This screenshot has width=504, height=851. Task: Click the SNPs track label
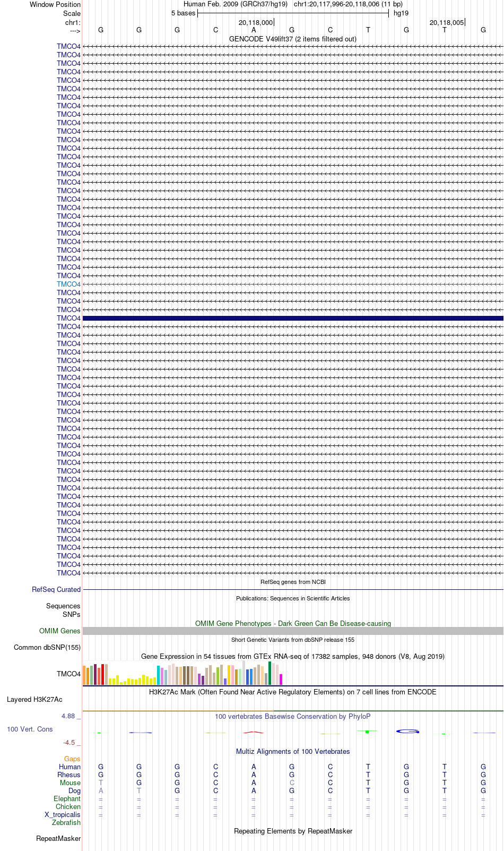click(71, 614)
